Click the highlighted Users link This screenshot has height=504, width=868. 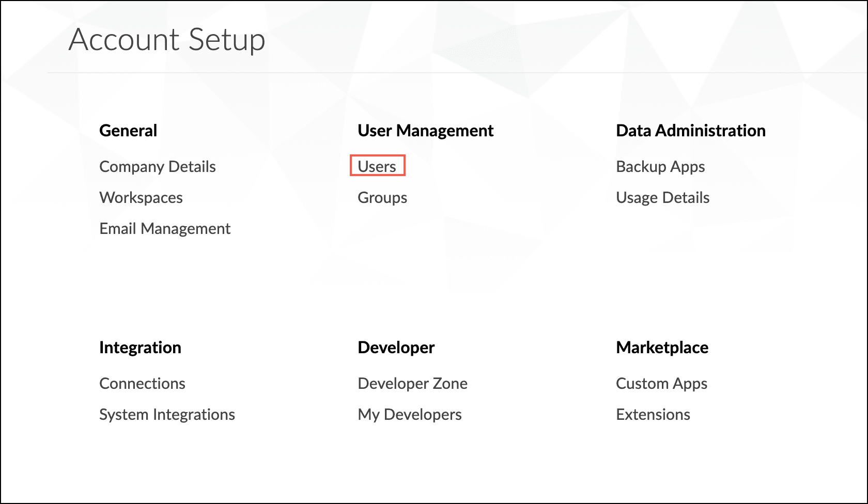[x=377, y=166]
